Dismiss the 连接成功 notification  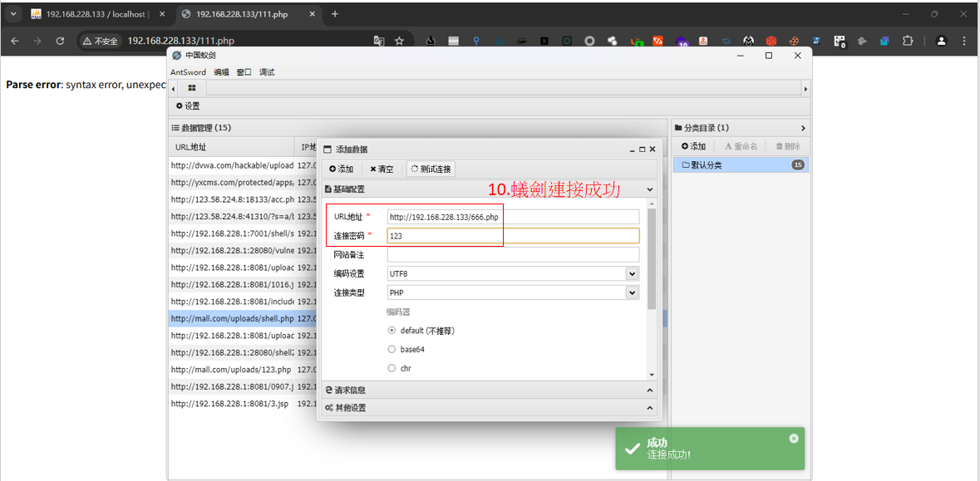pos(794,438)
